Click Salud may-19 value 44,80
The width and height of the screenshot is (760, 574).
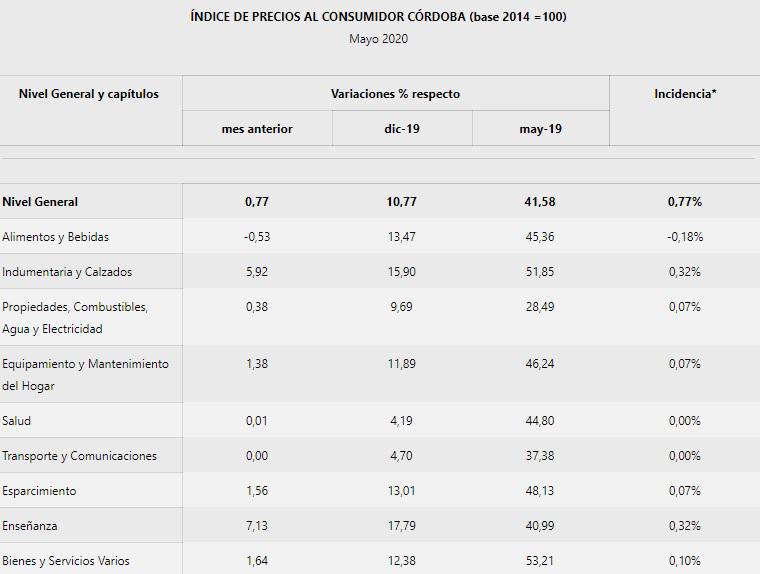coord(540,421)
